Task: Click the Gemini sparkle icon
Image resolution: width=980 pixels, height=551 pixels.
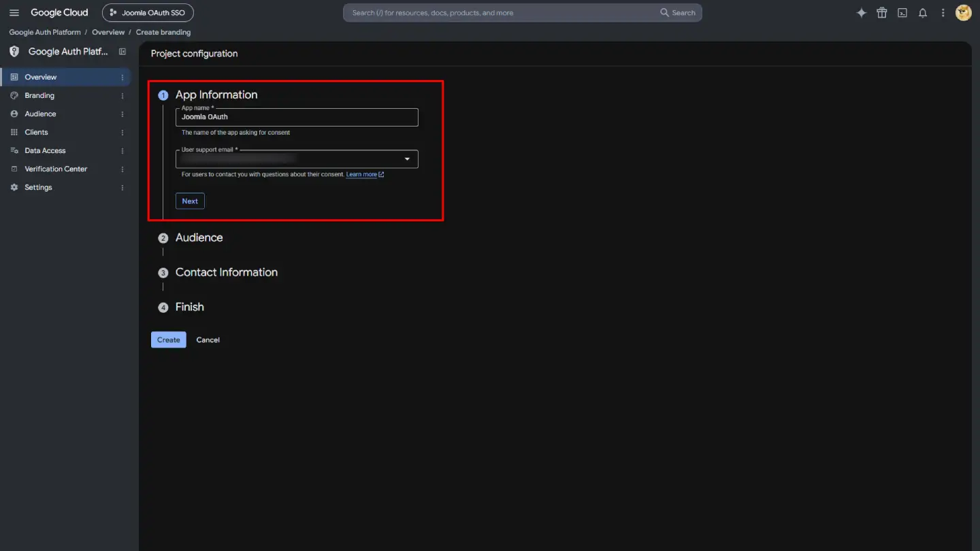Action: click(x=862, y=13)
